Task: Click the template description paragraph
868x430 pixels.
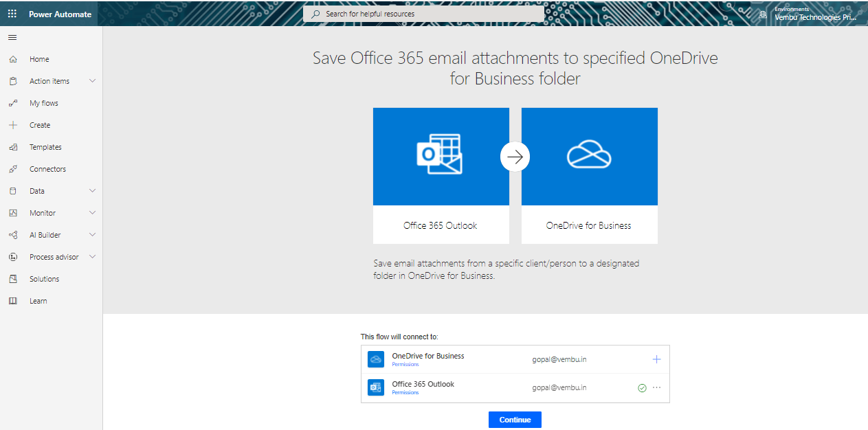Action: pyautogui.click(x=507, y=269)
